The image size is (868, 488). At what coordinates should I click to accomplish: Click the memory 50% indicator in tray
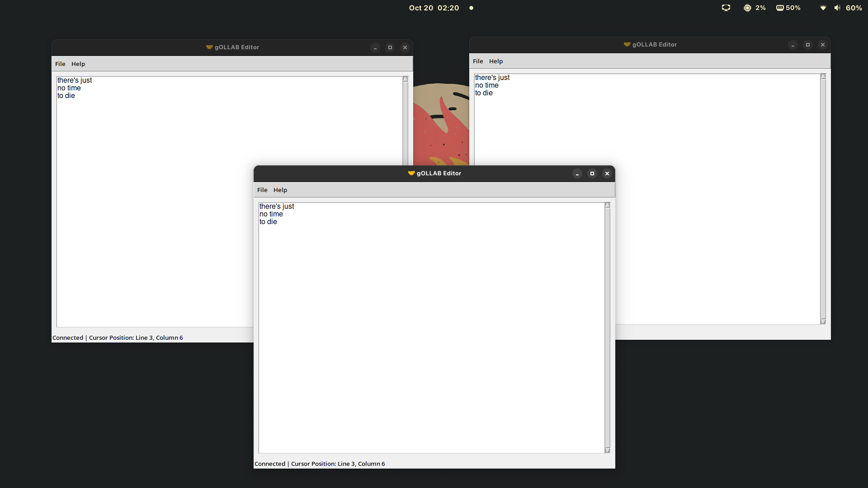point(788,8)
